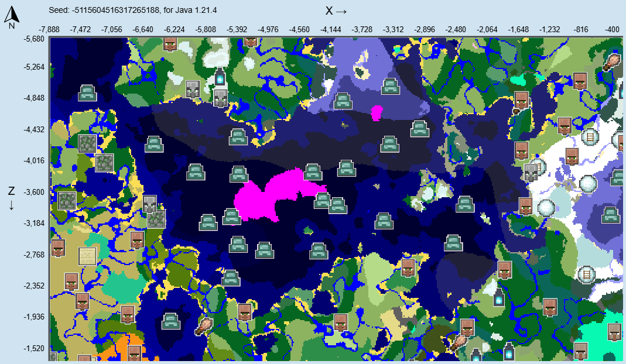Click the X-axis label -4,144

(330, 29)
